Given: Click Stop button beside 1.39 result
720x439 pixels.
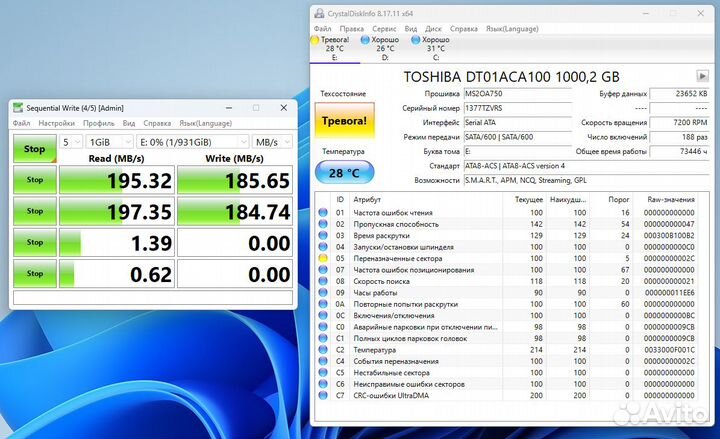Looking at the screenshot, I should (35, 242).
